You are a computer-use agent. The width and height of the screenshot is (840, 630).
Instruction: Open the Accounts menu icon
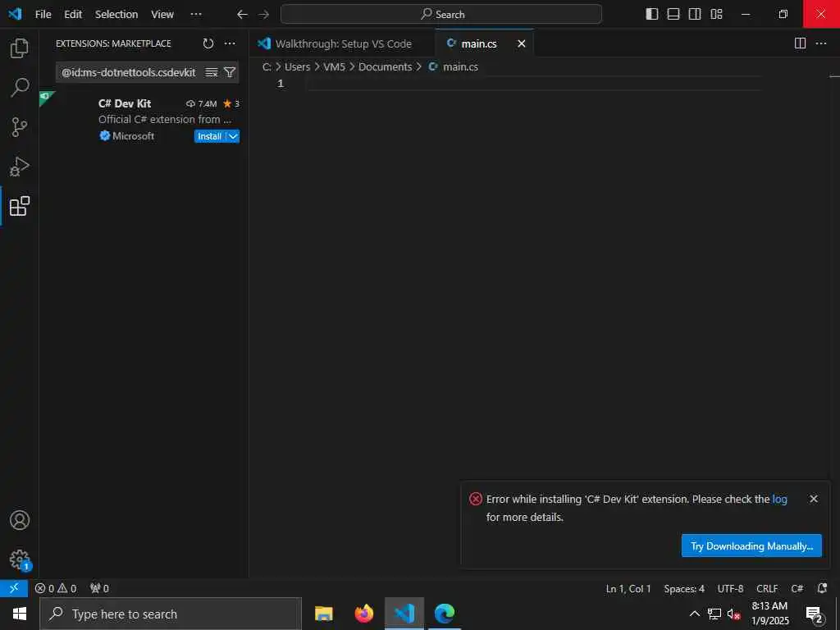point(20,520)
